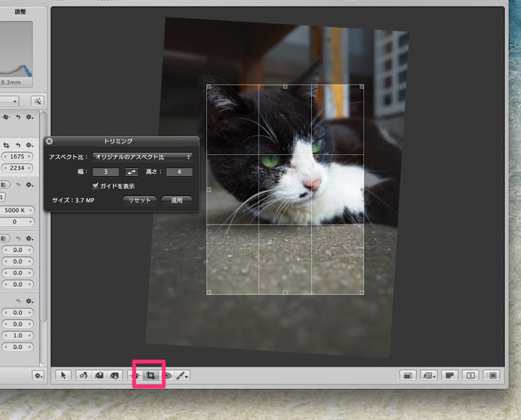Click the value field showing 1.0
The width and height of the screenshot is (521, 420).
click(x=18, y=335)
